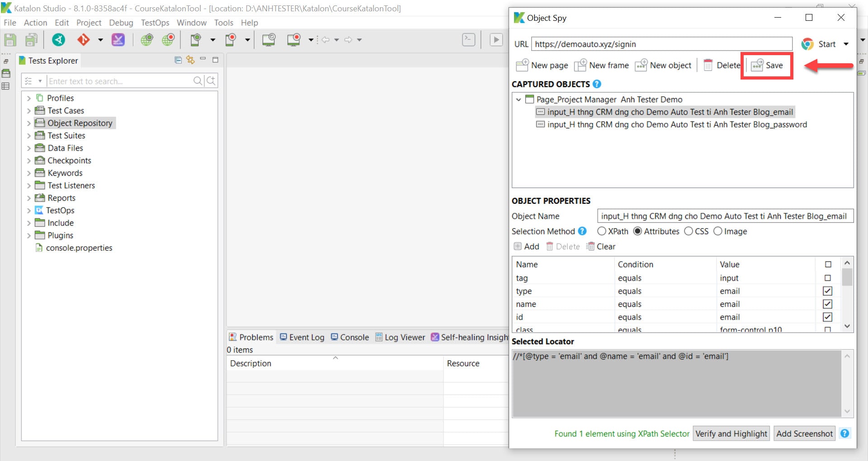Click the help icon beside Add Screenshot
The image size is (868, 461).
click(x=844, y=433)
